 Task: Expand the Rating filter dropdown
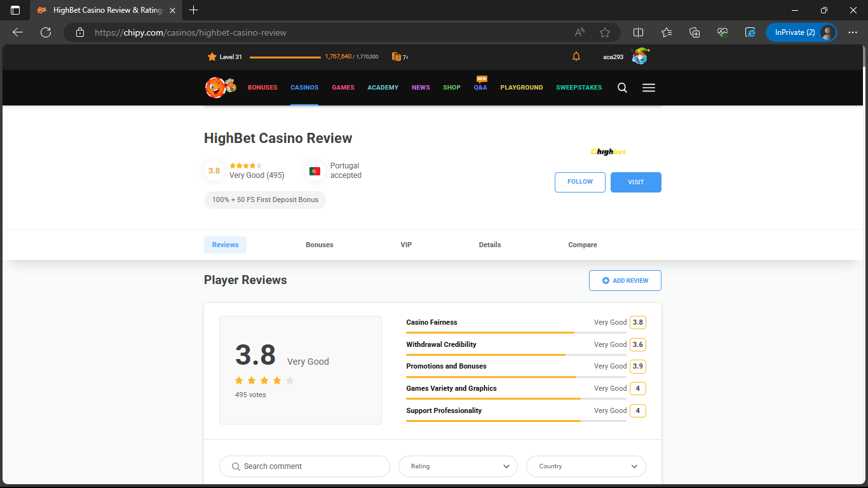pos(458,466)
